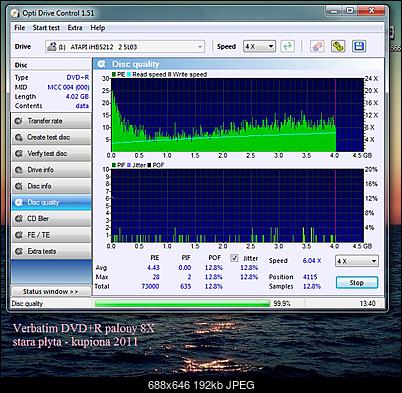Click the Extra tests sidebar icon
Image resolution: width=402 pixels, height=393 pixels.
click(19, 251)
